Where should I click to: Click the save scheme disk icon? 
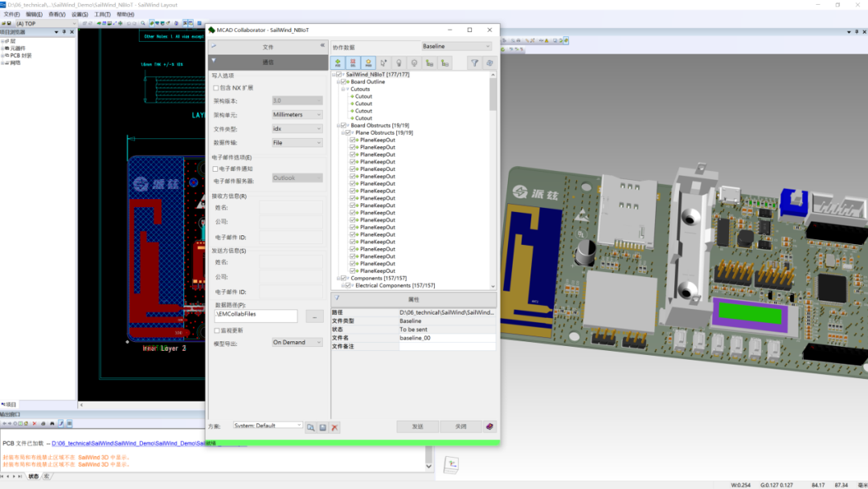pos(323,427)
